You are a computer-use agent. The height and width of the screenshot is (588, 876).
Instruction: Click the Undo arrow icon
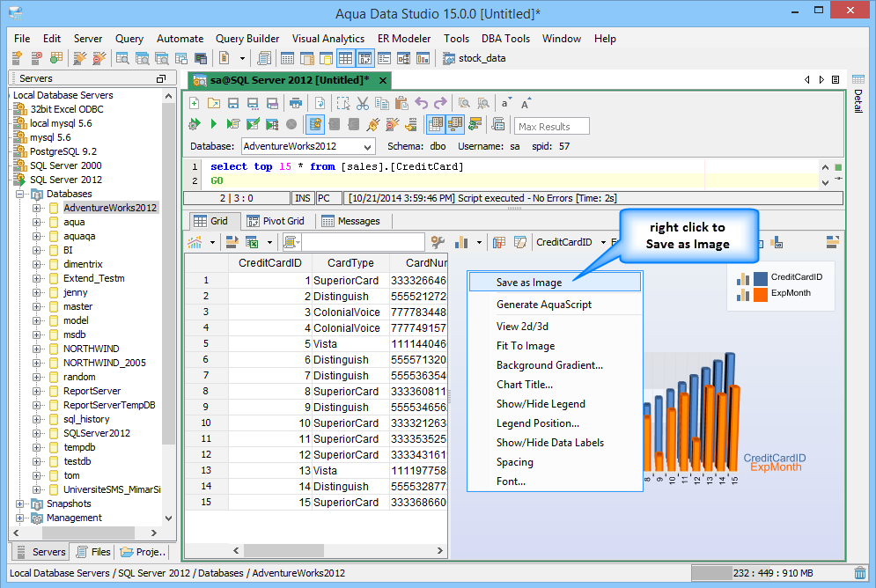421,103
